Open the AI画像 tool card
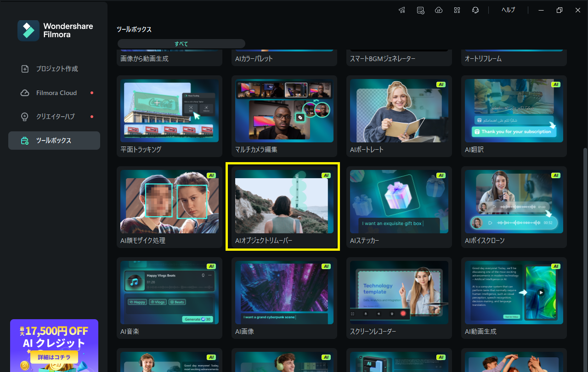588x372 pixels. coord(284,298)
